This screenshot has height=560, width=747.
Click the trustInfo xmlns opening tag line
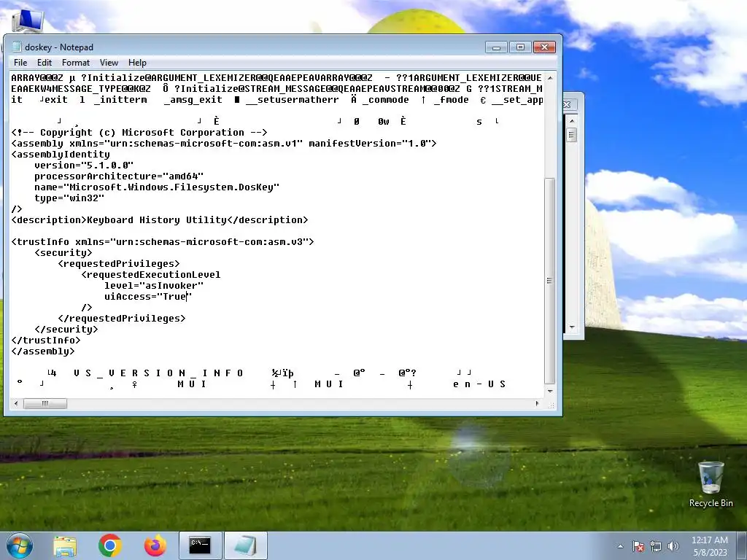coord(163,242)
